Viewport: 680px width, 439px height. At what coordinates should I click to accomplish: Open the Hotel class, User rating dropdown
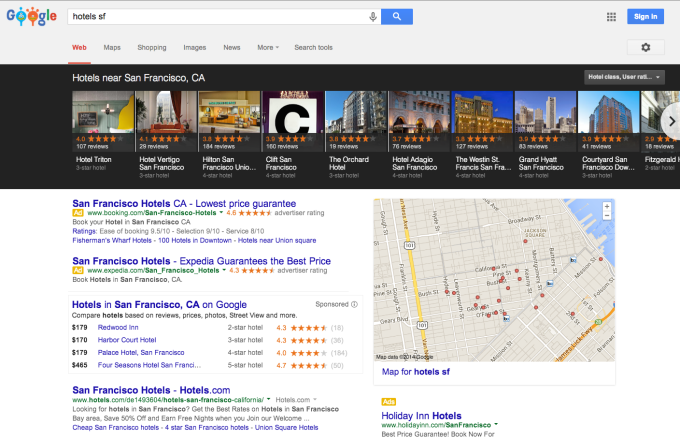coord(624,77)
